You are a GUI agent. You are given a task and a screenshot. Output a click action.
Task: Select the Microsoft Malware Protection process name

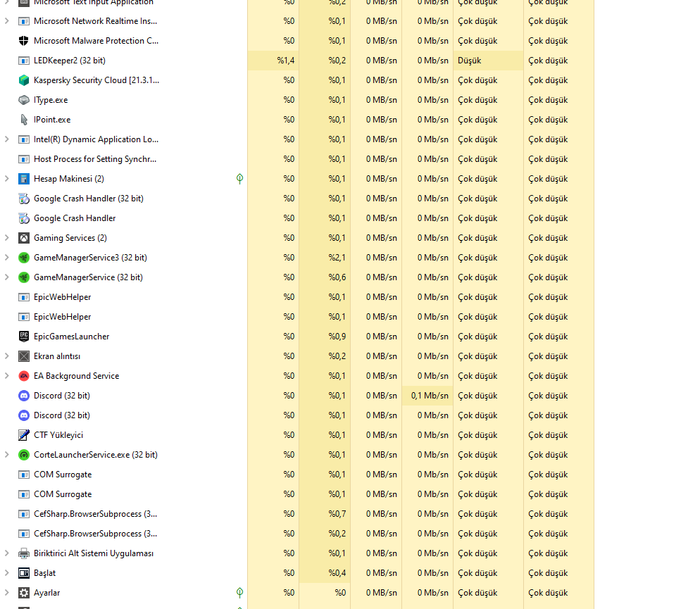tap(96, 41)
